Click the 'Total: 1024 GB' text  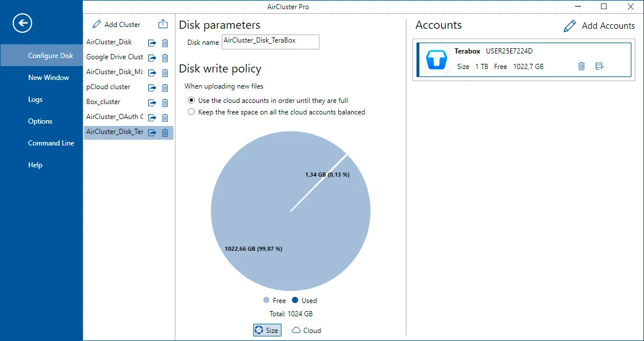291,314
